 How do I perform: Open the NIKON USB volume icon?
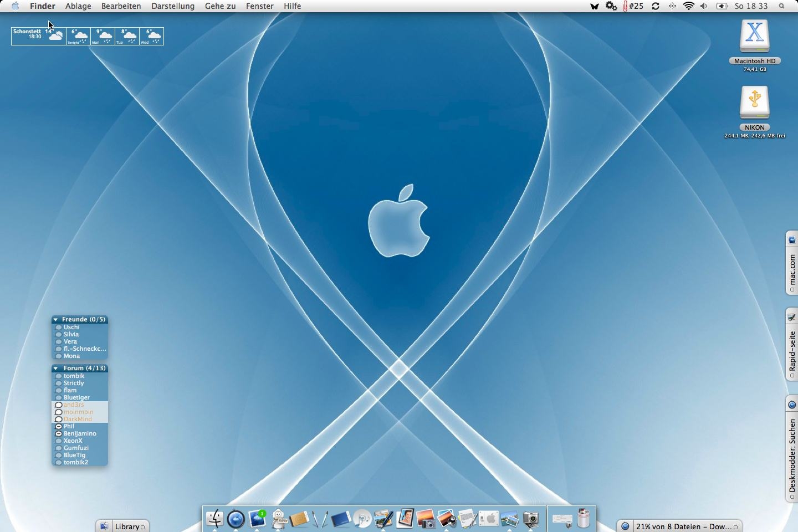(x=755, y=103)
